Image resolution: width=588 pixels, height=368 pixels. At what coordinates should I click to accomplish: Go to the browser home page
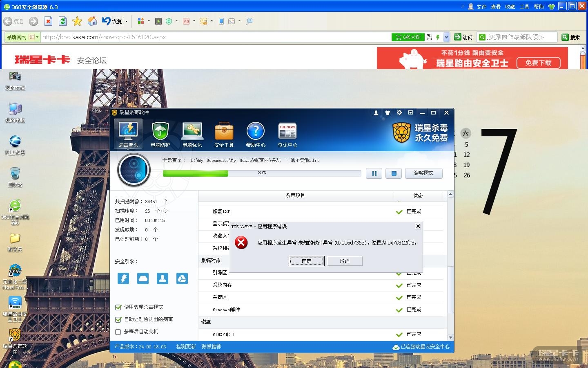coord(93,21)
